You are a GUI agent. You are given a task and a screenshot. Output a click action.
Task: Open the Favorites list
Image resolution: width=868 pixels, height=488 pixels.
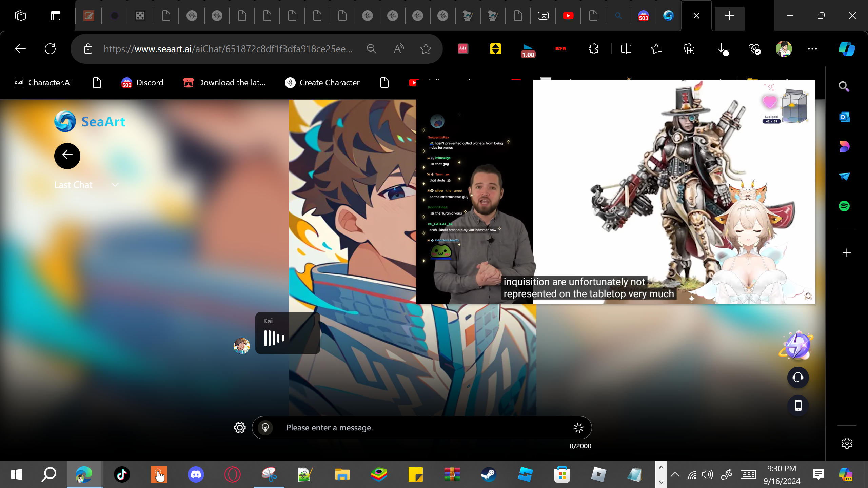(x=656, y=49)
